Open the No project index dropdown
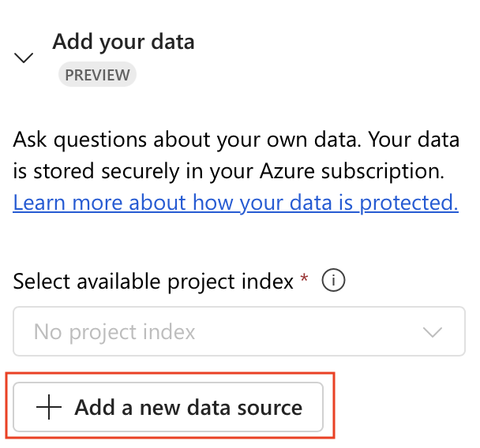This screenshot has width=480, height=448. [x=239, y=331]
